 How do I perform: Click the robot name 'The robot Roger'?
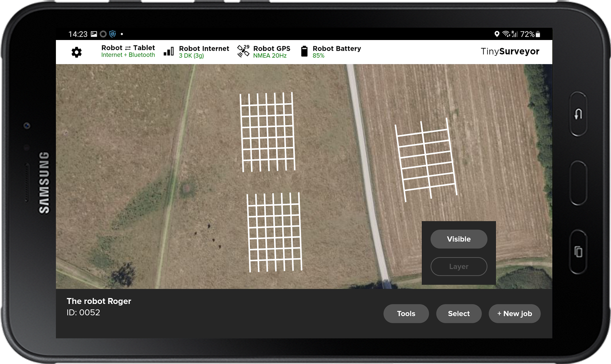(99, 301)
